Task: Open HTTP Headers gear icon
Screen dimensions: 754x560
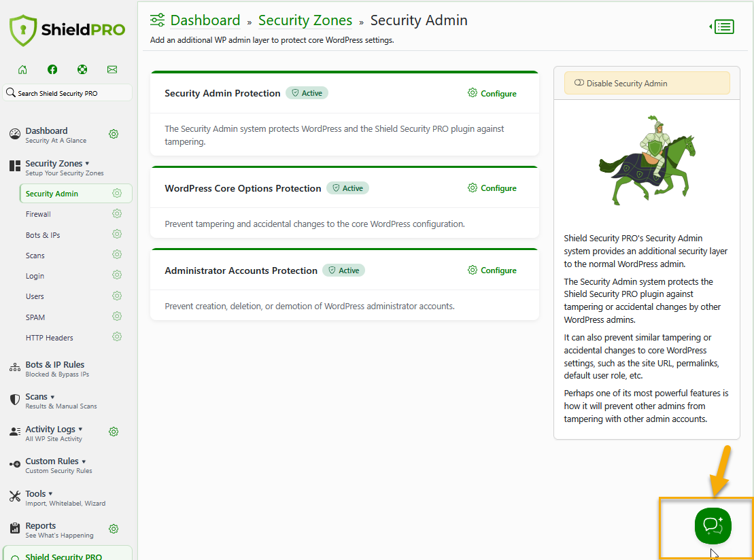Action: [117, 336]
